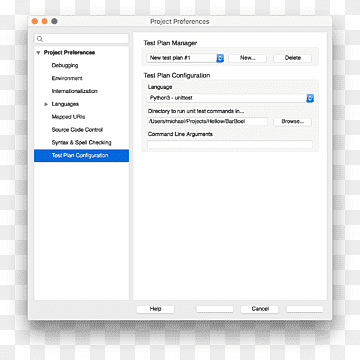
Task: Select the Internationalization category
Action: point(75,91)
